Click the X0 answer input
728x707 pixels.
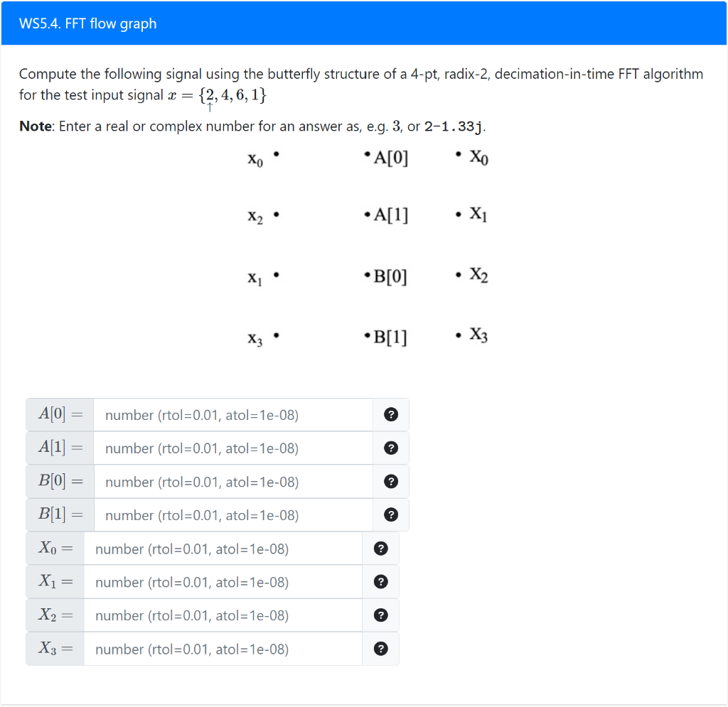click(220, 548)
